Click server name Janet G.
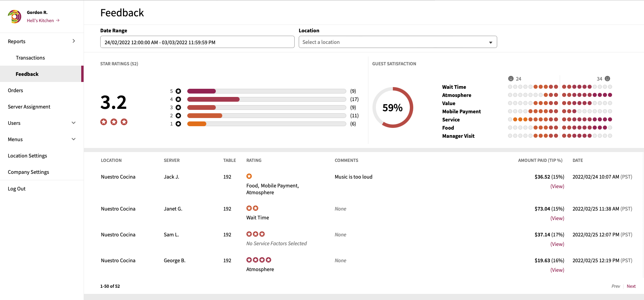The width and height of the screenshot is (644, 300). point(173,209)
